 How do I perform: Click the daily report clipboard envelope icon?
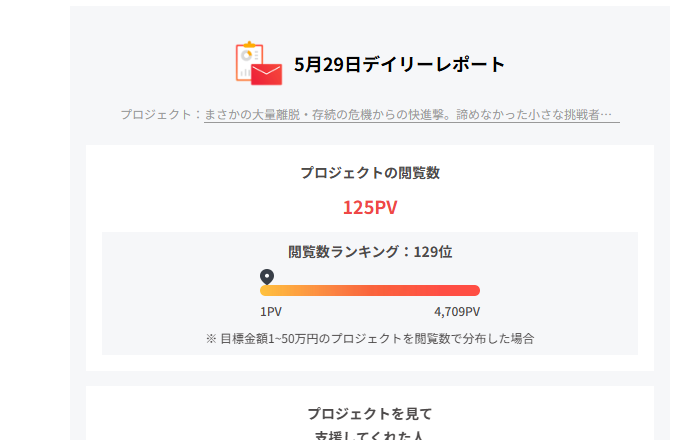click(x=259, y=63)
